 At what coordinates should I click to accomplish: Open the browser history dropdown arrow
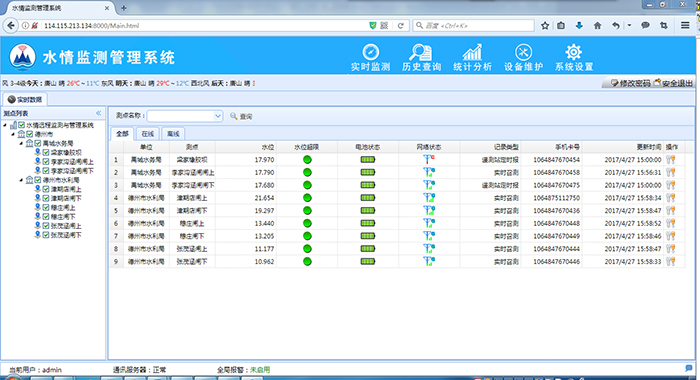coord(629,26)
